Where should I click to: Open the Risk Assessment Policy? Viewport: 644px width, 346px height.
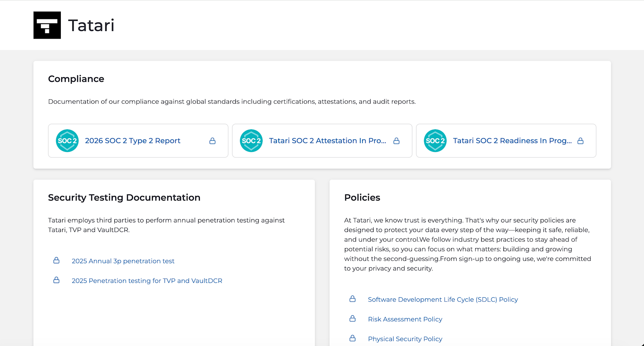405,319
